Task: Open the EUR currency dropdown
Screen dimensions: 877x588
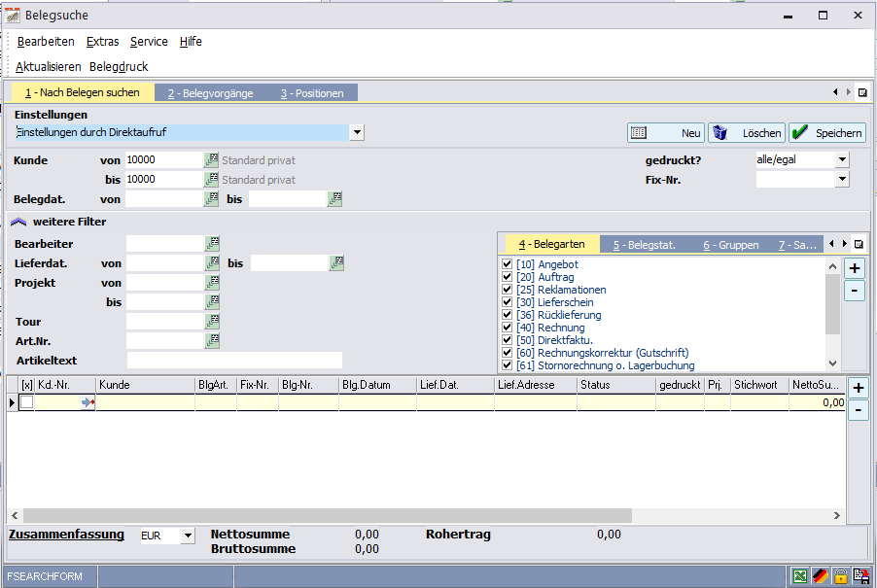Action: pyautogui.click(x=189, y=536)
